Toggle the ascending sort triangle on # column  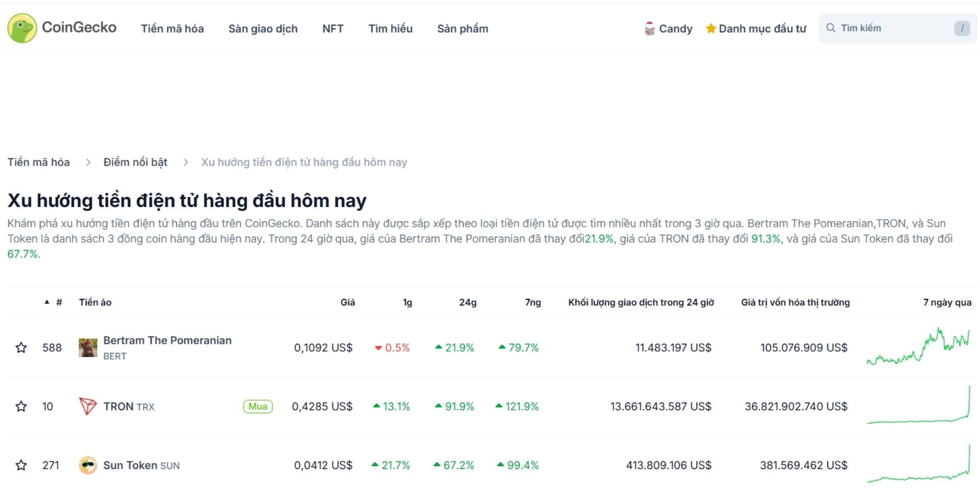(x=47, y=302)
